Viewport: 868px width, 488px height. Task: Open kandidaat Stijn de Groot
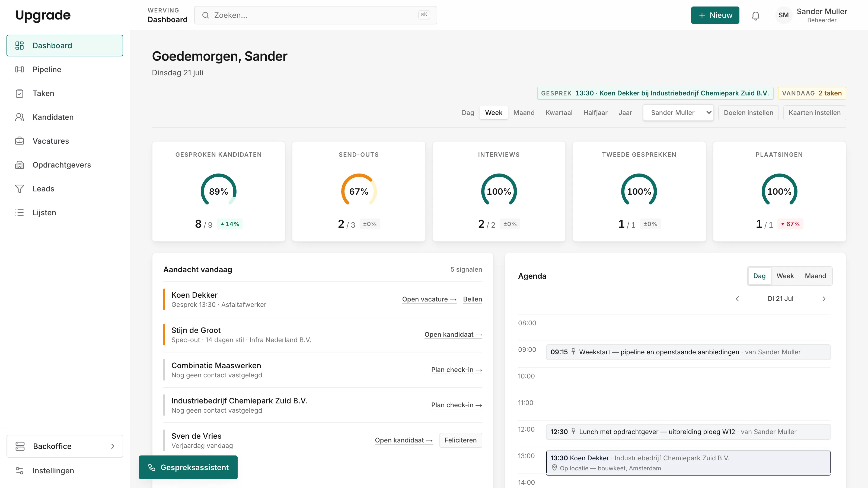453,335
